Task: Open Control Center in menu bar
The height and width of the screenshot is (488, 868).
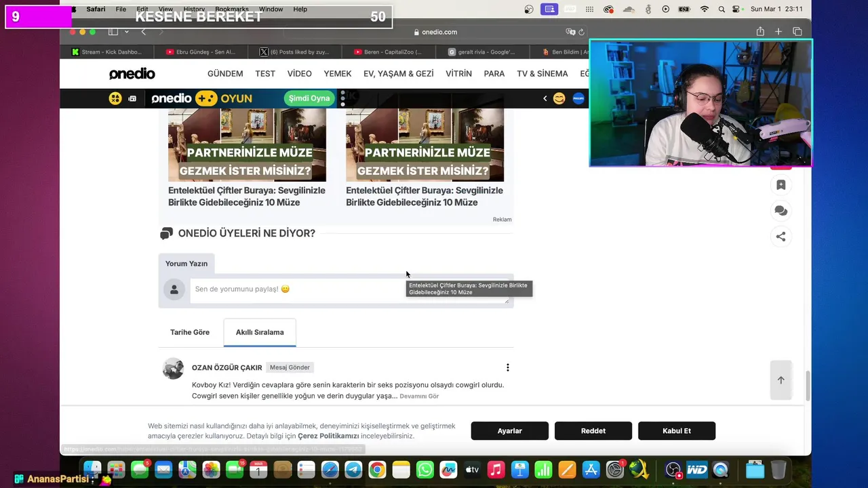Action: [736, 9]
